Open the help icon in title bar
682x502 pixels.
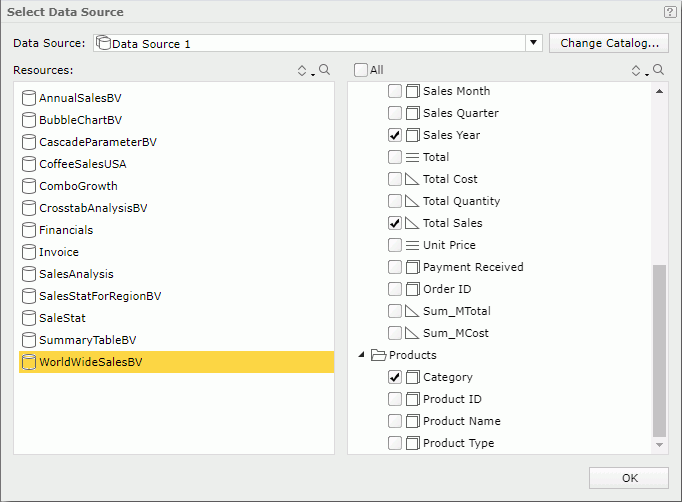tap(670, 12)
